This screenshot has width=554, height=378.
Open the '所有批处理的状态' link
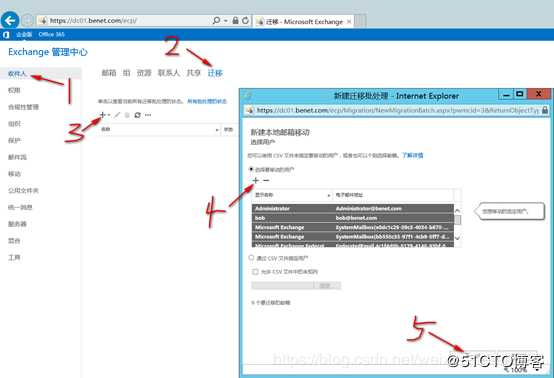[207, 101]
